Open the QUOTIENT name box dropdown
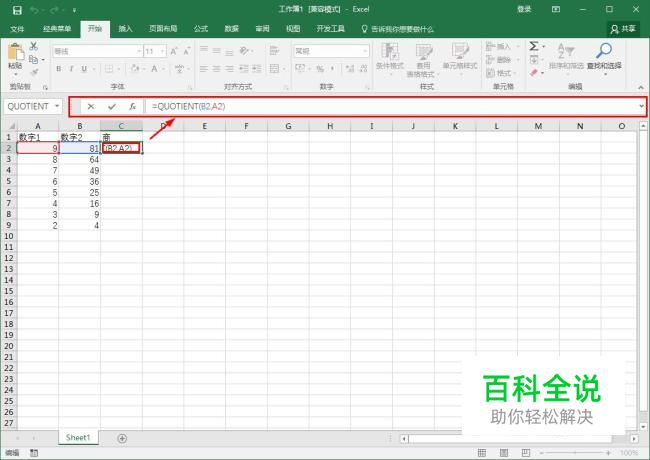Viewport: 650px width, 460px height. (x=57, y=107)
